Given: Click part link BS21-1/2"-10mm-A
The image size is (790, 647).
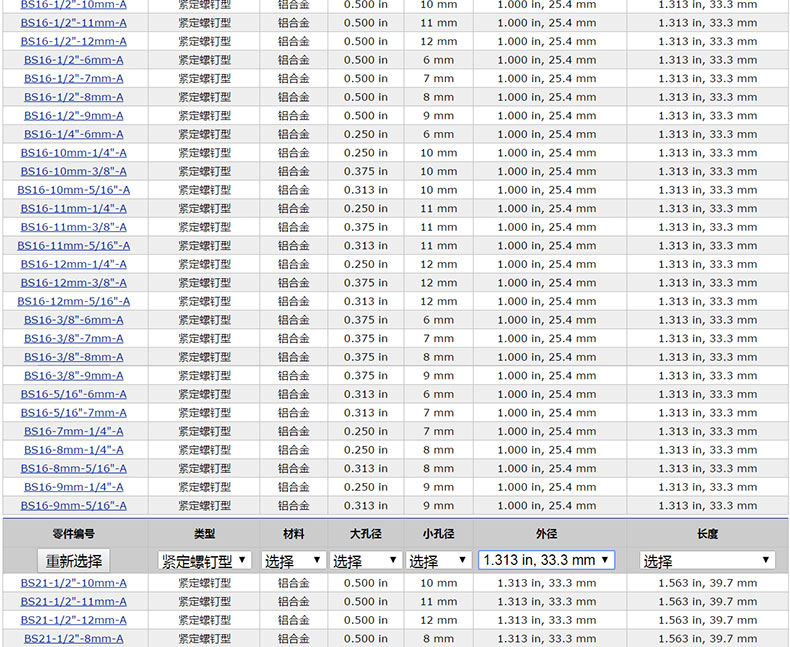Looking at the screenshot, I should coord(74,583).
